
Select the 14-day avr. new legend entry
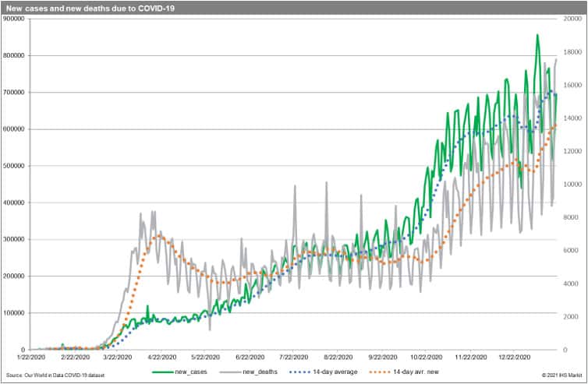[x=418, y=372]
